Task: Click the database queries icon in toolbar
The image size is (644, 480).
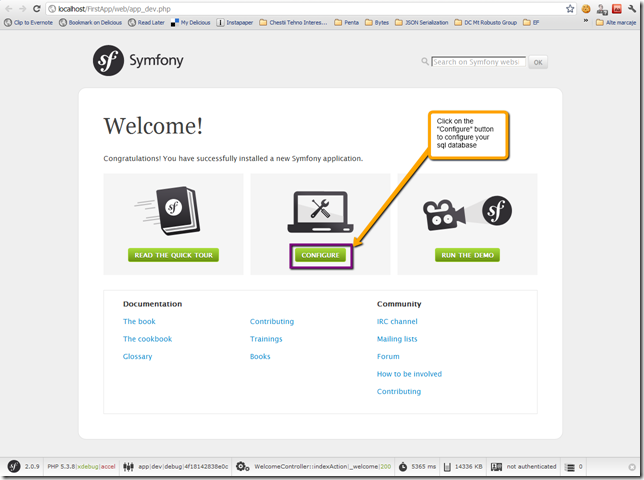Action: (x=569, y=467)
